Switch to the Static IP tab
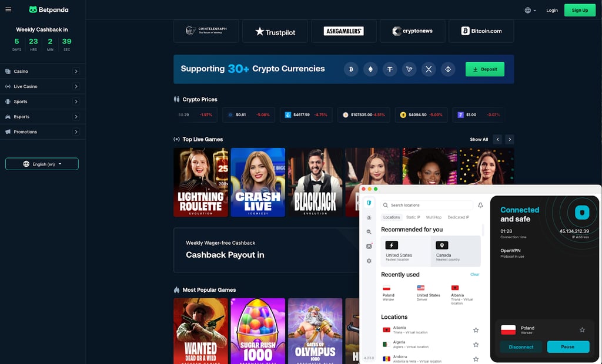The height and width of the screenshot is (364, 602). click(413, 217)
